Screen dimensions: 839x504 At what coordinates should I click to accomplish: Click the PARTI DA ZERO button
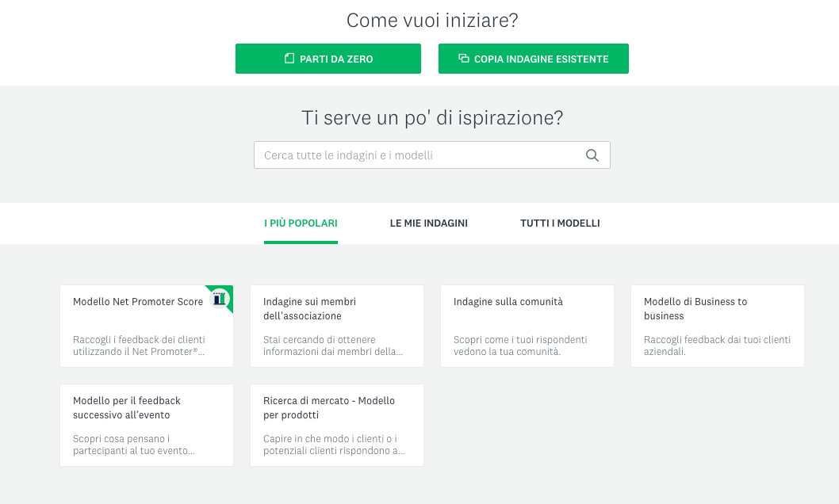[328, 59]
